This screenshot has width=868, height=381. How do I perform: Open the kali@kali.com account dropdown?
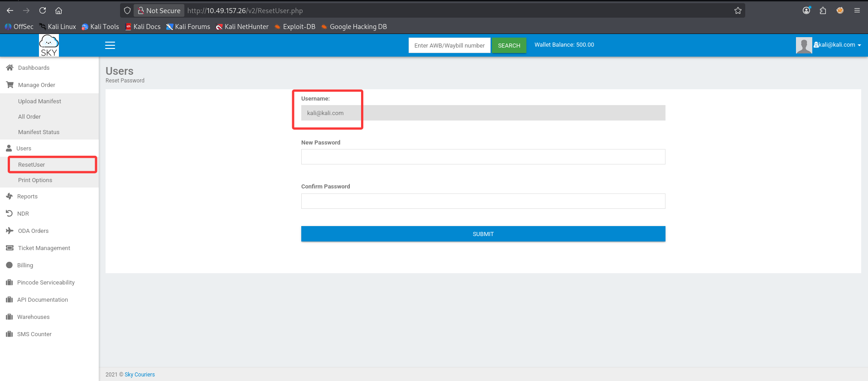pos(837,45)
